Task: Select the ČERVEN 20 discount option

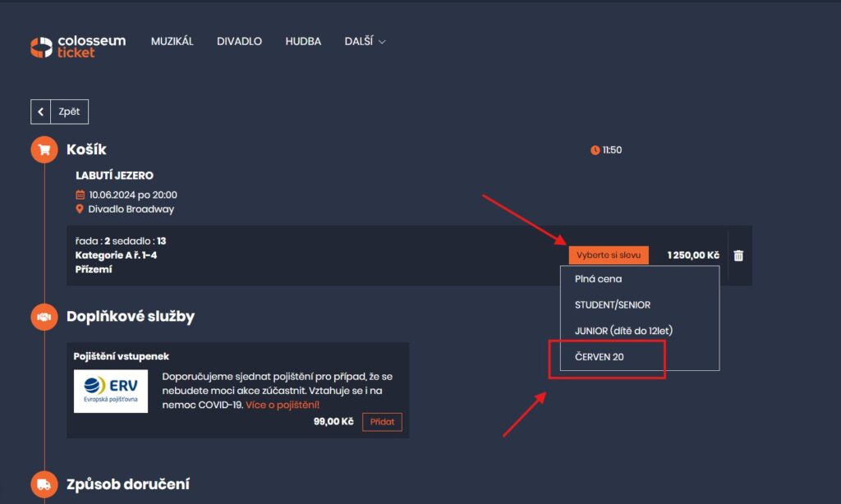Action: [599, 356]
